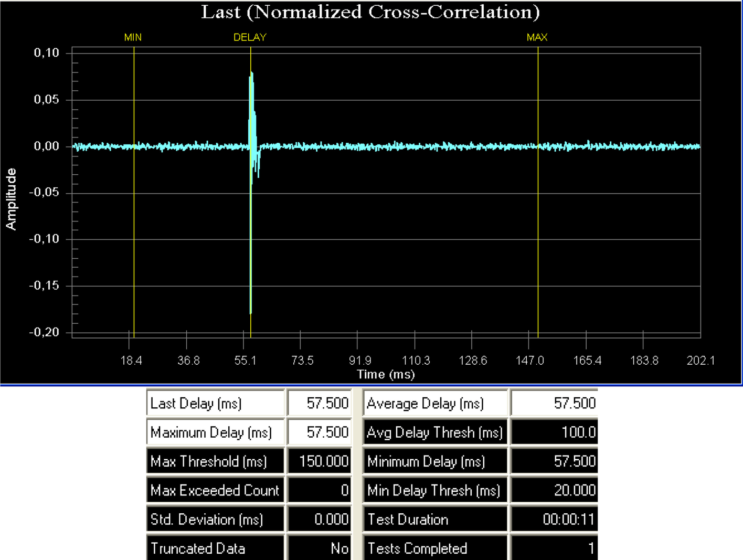Click the Avg Delay Thresh value 100.0

(554, 432)
